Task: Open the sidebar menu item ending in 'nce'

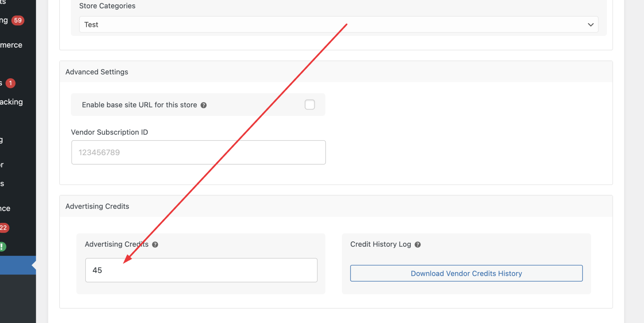Action: click(x=5, y=208)
